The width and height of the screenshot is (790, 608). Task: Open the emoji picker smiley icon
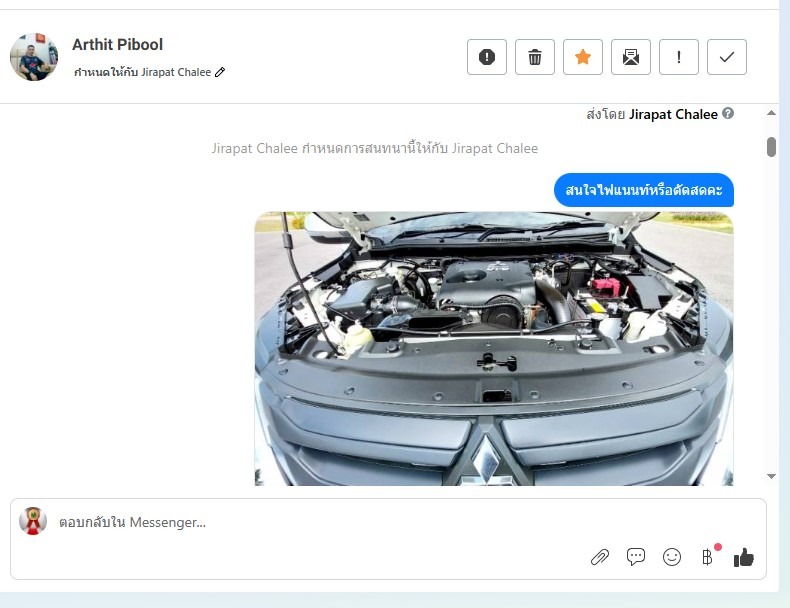point(672,557)
